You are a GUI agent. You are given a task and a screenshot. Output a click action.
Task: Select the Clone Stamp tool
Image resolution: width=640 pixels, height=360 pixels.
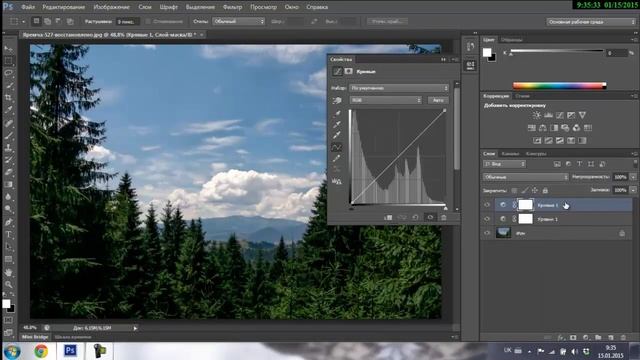9,147
